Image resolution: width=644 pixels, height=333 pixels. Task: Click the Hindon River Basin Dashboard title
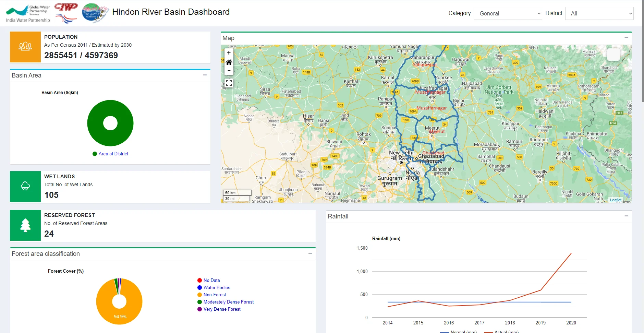coord(171,12)
